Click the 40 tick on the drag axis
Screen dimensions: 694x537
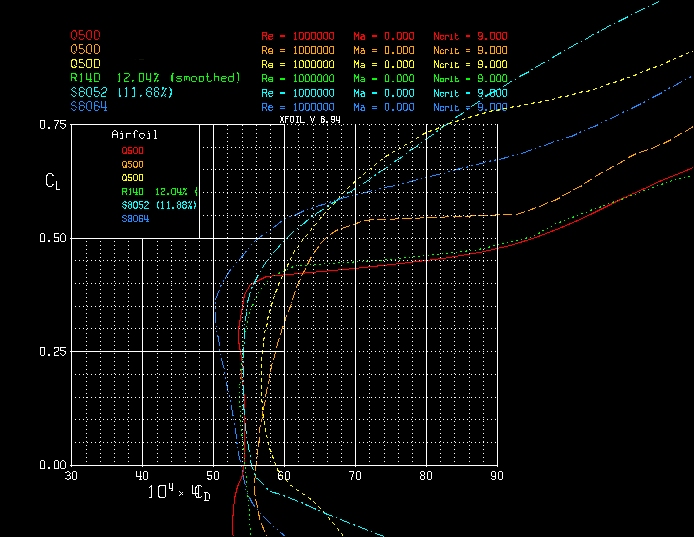coord(142,476)
